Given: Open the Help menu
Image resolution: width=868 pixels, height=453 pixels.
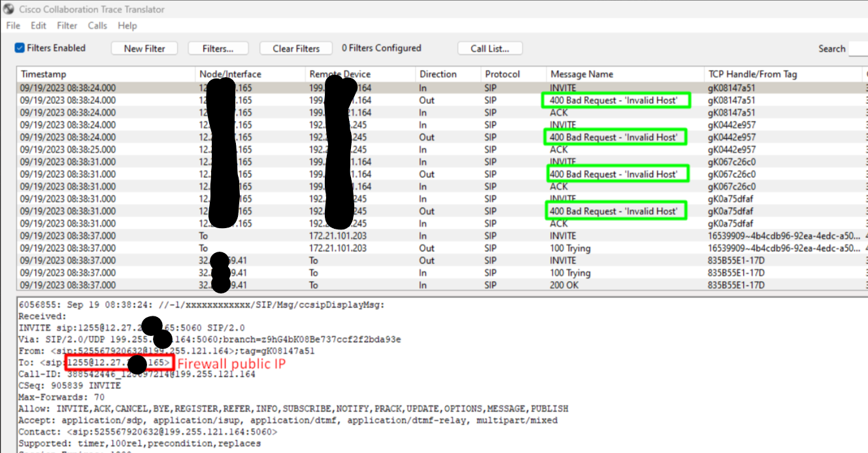Looking at the screenshot, I should pos(127,25).
